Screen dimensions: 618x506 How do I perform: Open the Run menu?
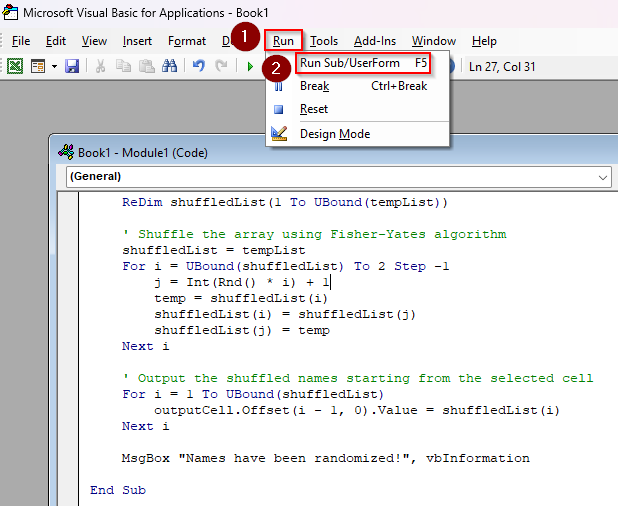point(283,41)
